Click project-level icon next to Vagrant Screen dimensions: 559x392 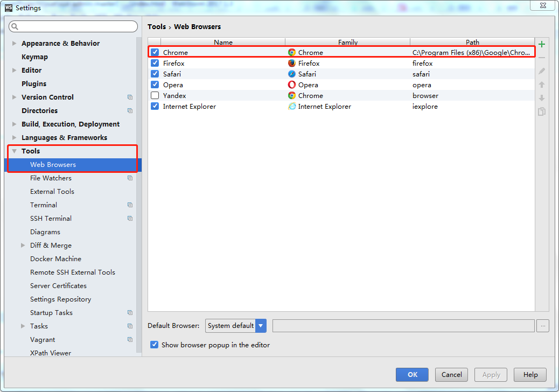click(x=130, y=340)
